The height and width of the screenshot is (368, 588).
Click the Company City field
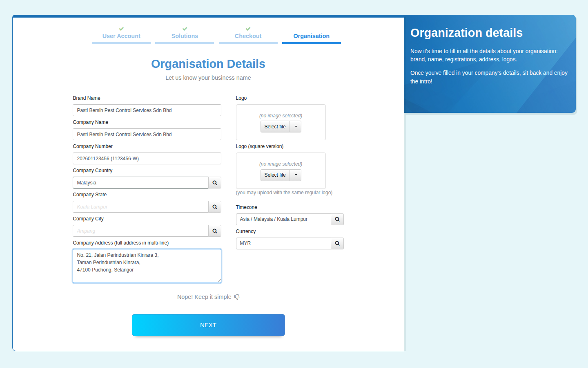tap(140, 231)
